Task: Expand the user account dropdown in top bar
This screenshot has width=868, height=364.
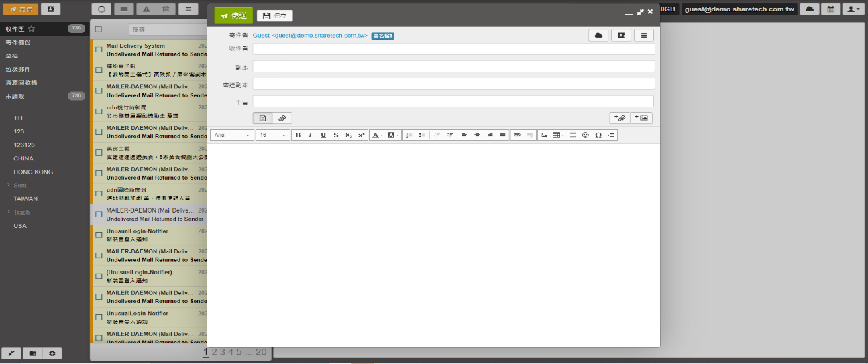Action: pyautogui.click(x=852, y=9)
